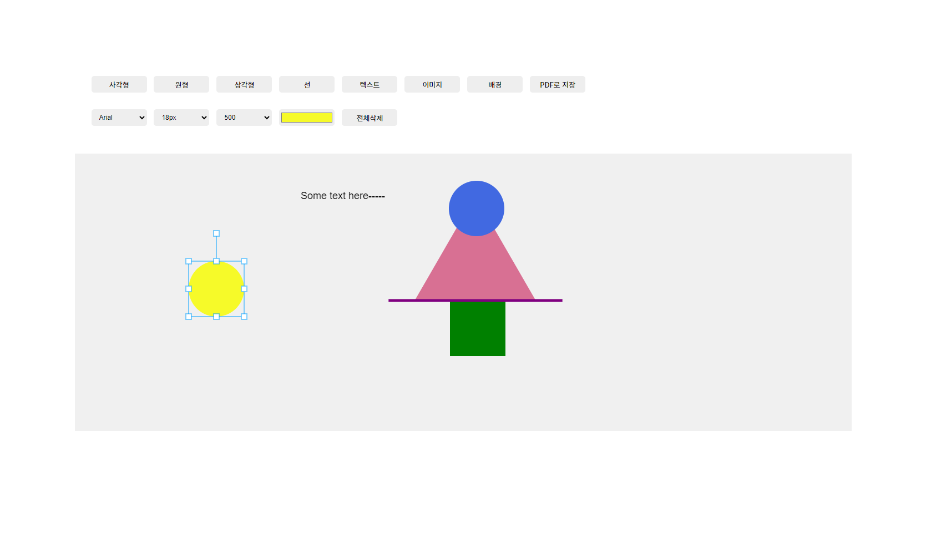Add text with the 텍스트 button

[370, 84]
